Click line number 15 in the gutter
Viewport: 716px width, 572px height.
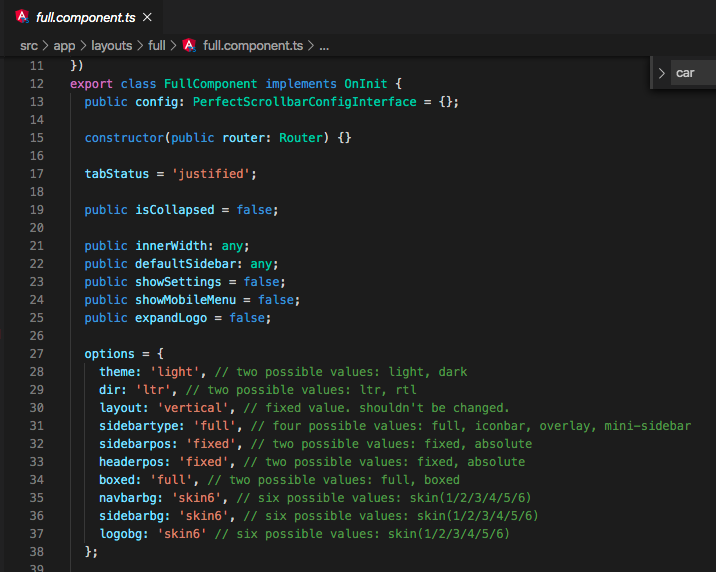point(36,138)
